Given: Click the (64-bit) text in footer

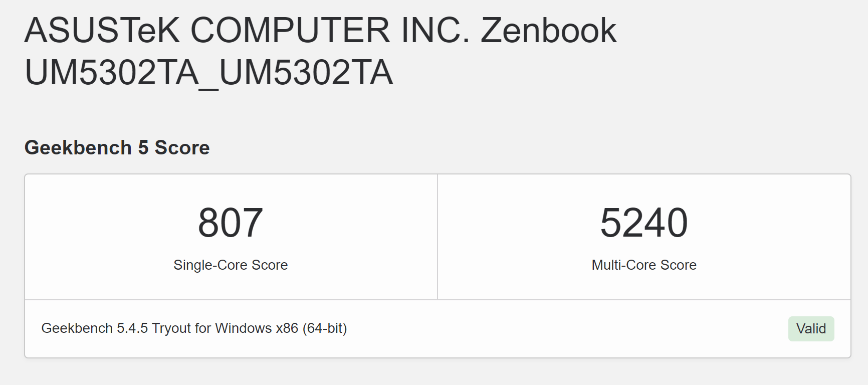Looking at the screenshot, I should (325, 328).
